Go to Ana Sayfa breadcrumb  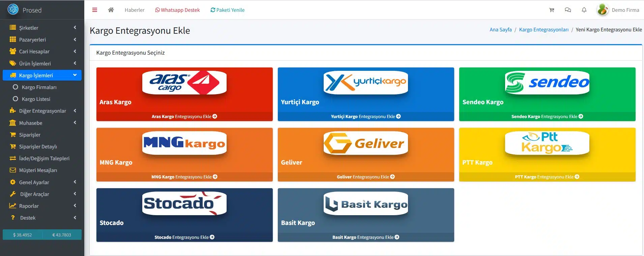pos(501,30)
